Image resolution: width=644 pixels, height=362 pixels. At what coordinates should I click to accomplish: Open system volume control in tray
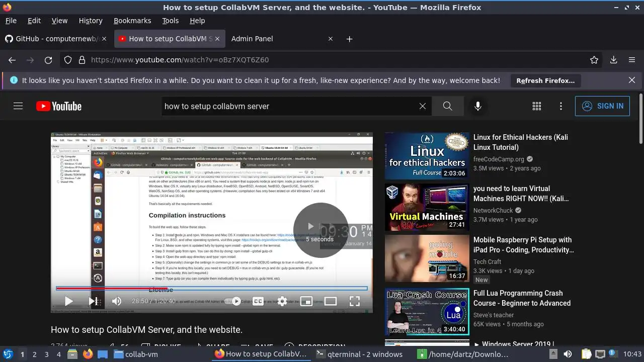click(568, 354)
